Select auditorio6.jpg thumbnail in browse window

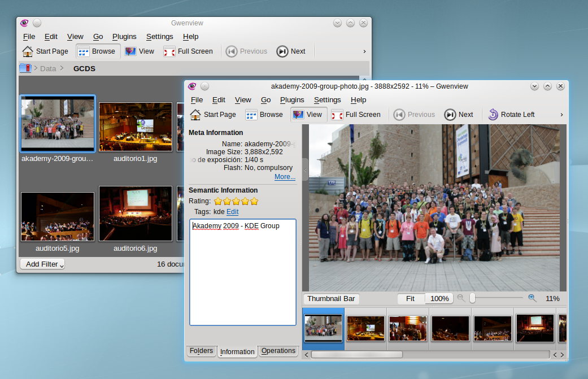point(136,214)
